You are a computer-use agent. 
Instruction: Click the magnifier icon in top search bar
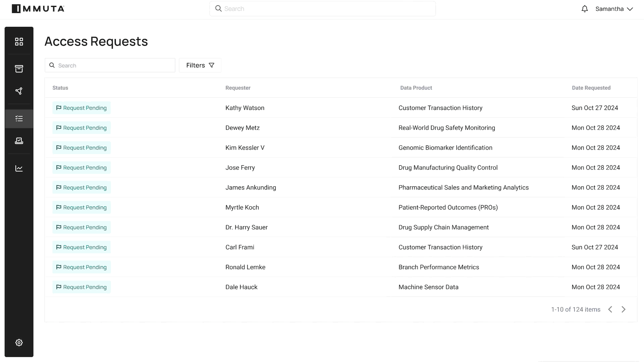tap(218, 9)
